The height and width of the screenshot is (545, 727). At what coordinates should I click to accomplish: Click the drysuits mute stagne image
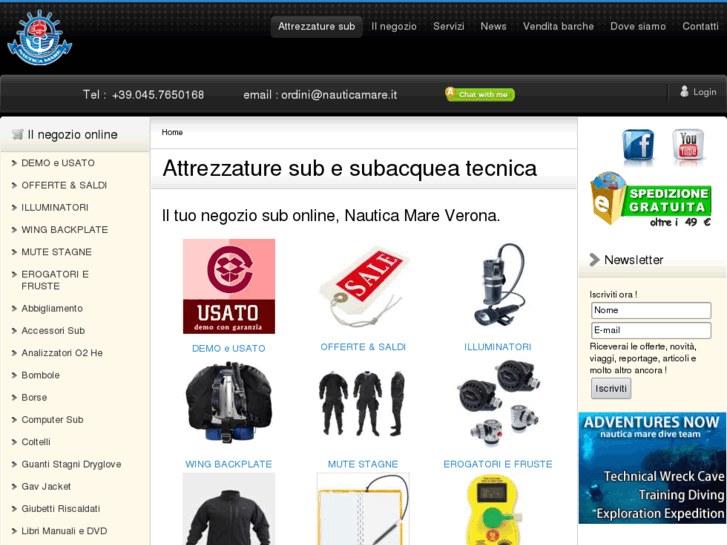363,403
